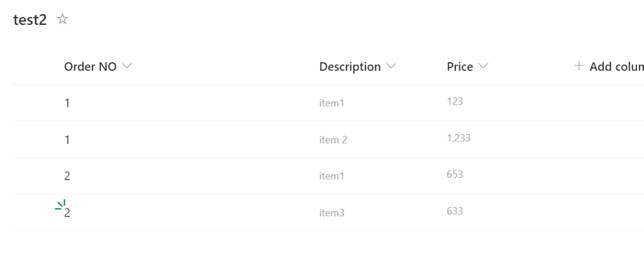
Task: Click the green new-item marker beside the last row
Action: coord(60,205)
